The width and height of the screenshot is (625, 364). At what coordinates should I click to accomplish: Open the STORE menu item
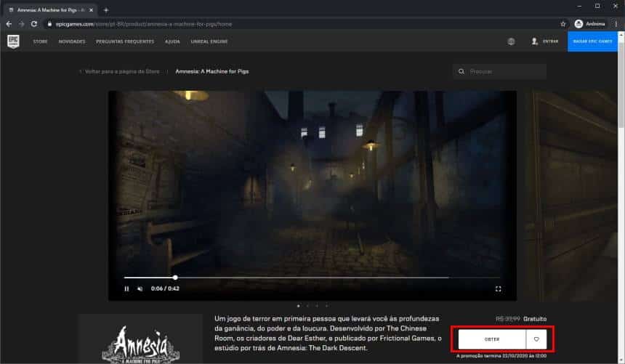[40, 41]
